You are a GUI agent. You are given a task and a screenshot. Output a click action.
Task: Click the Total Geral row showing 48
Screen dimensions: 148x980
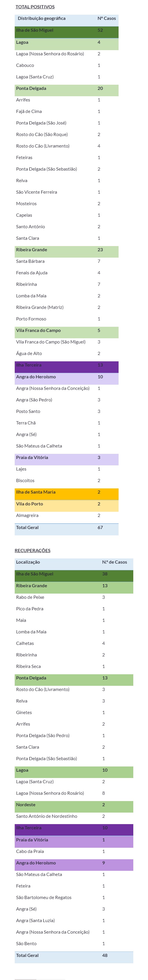(74, 955)
